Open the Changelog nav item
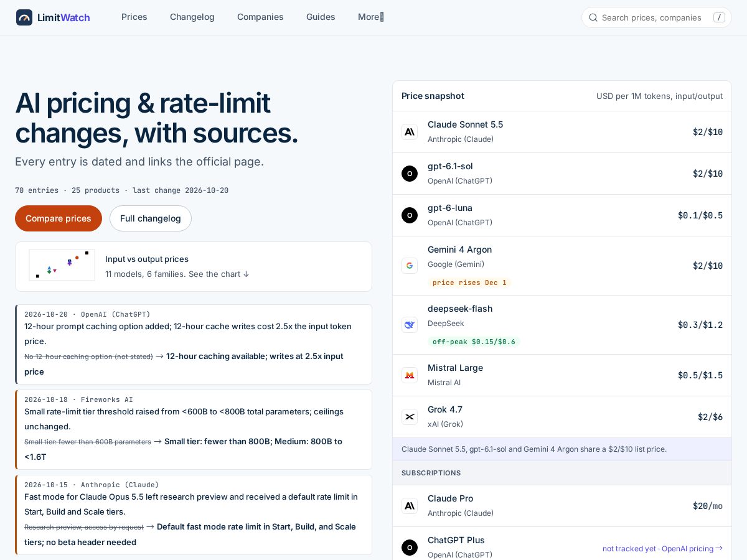Screen dimensions: 747x560 [192, 17]
